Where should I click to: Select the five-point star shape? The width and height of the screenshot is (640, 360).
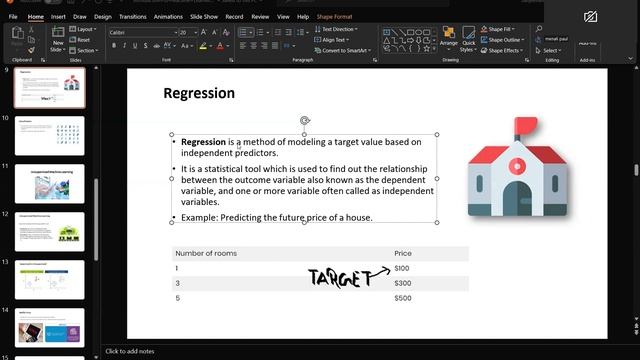[x=427, y=49]
